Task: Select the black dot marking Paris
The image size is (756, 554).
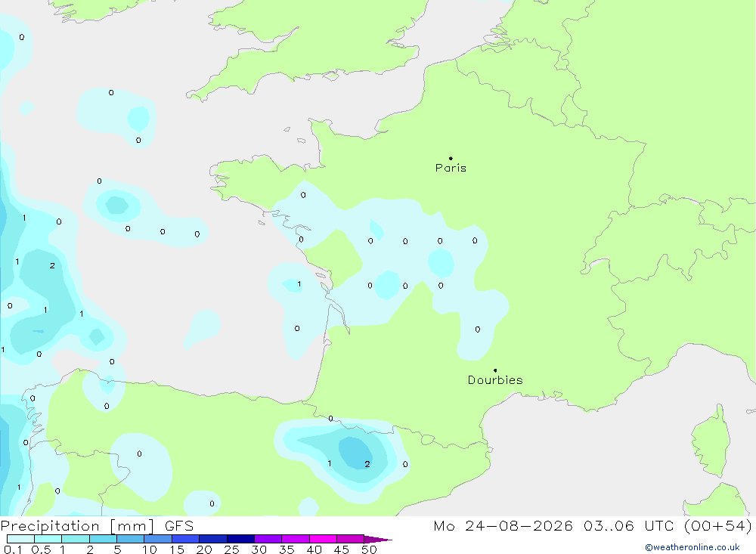Action: click(x=451, y=158)
